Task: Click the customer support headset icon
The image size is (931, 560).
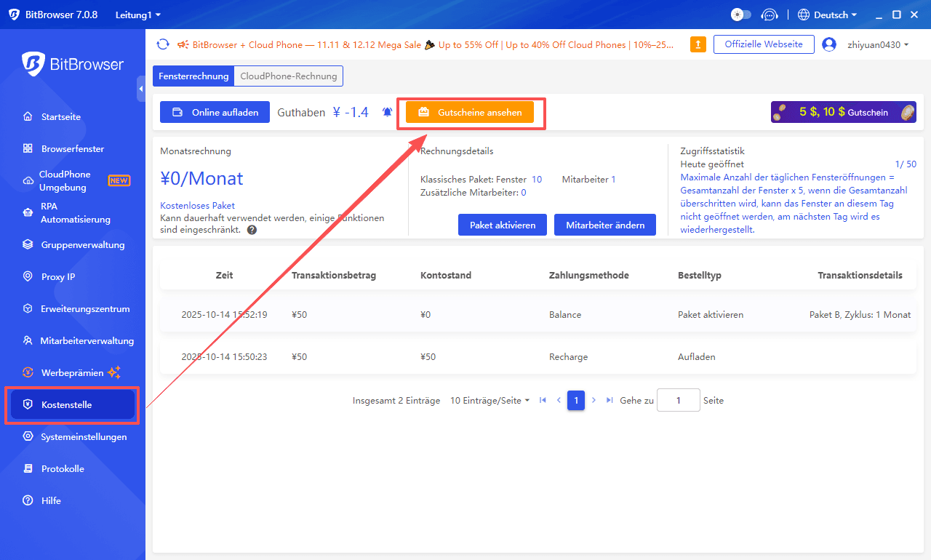Action: [x=769, y=15]
